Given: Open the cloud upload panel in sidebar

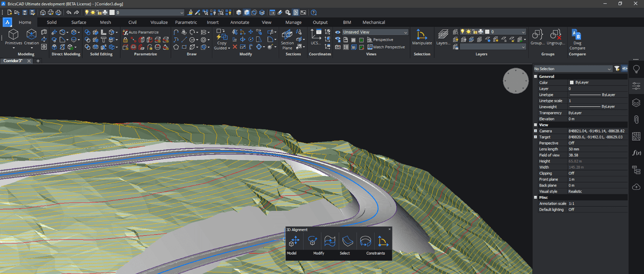Looking at the screenshot, I should (x=637, y=187).
